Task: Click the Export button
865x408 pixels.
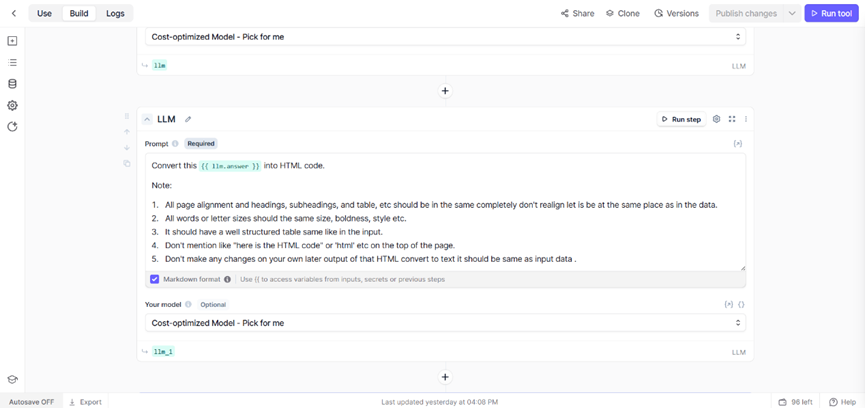Action: coord(86,402)
